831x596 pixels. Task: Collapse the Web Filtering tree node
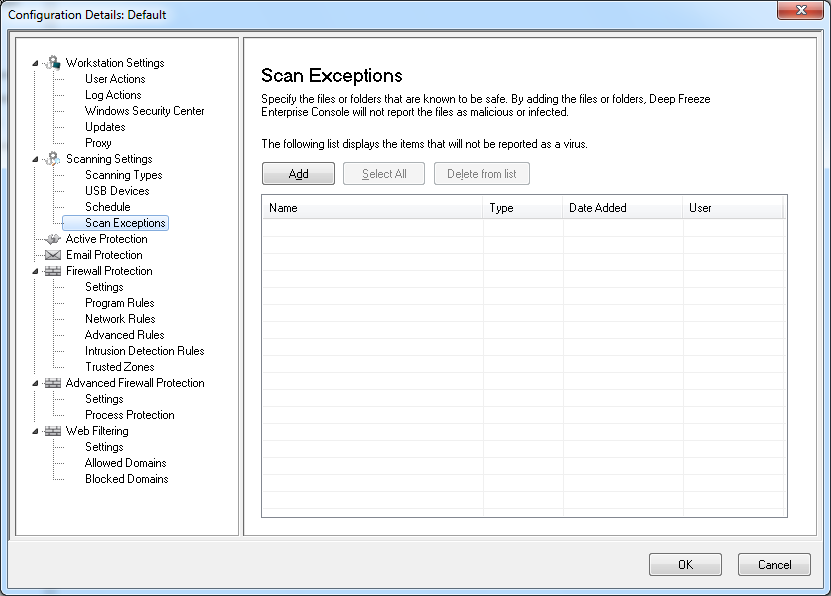tap(36, 432)
